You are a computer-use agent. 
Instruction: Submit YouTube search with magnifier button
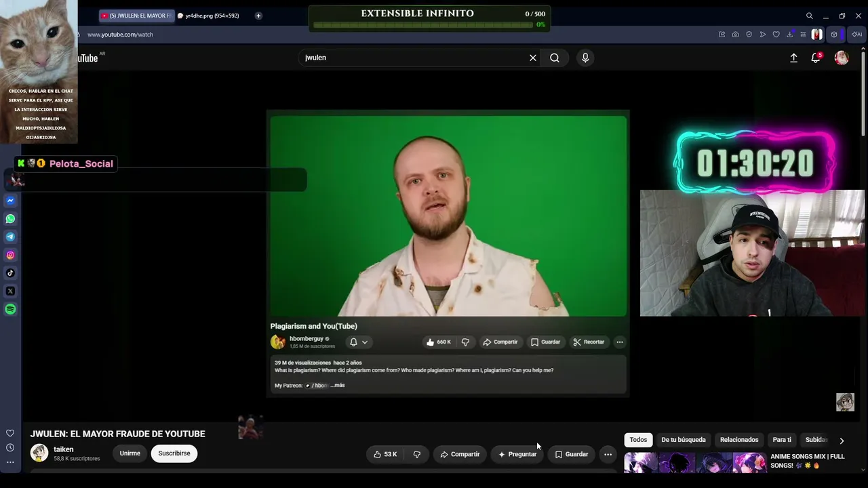pos(555,58)
